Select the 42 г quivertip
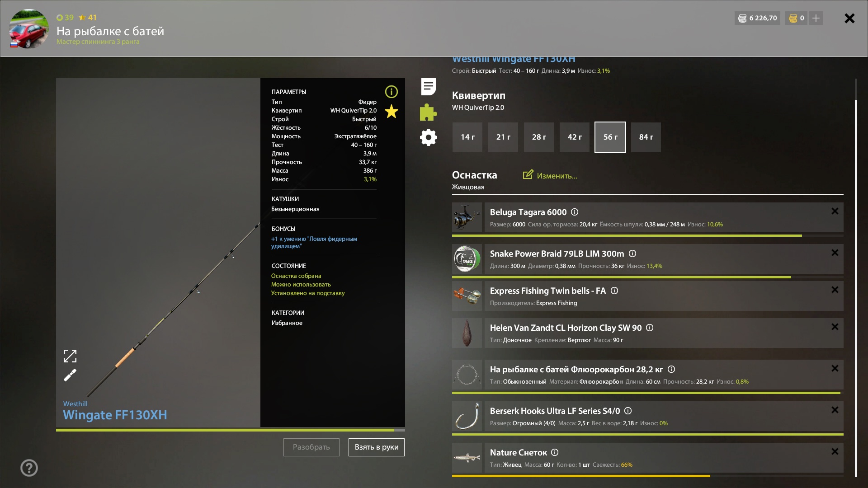The image size is (868, 488). pos(575,137)
